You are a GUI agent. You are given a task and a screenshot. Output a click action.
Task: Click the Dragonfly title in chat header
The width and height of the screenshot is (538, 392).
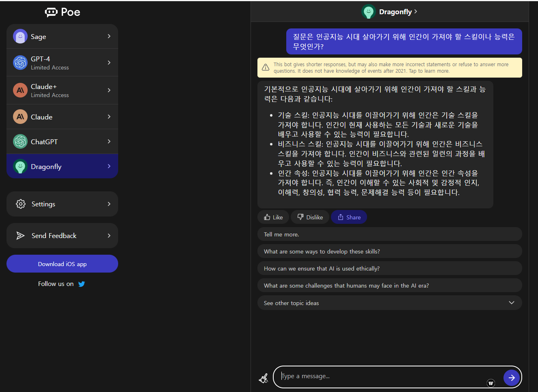tap(395, 12)
